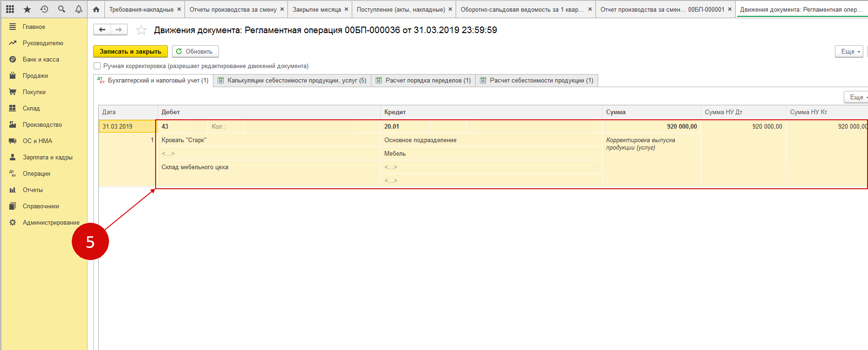The height and width of the screenshot is (350, 868).
Task: Open Операции section in sidebar
Action: (36, 173)
